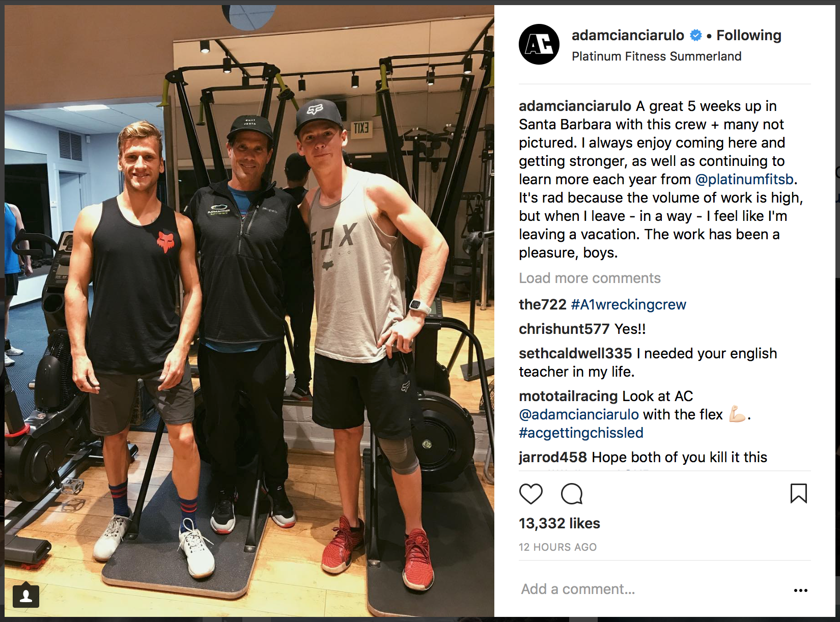
Task: Open commenter the722 profile
Action: pyautogui.click(x=542, y=304)
